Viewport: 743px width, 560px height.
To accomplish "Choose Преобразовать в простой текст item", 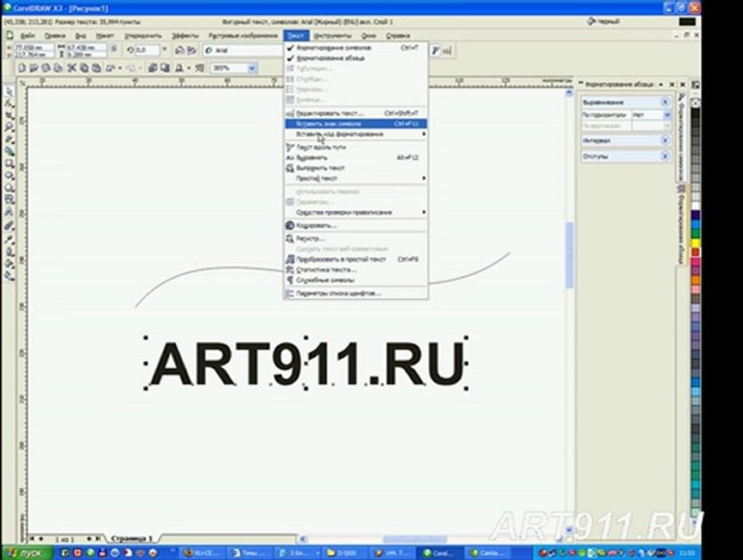I will [x=356, y=259].
